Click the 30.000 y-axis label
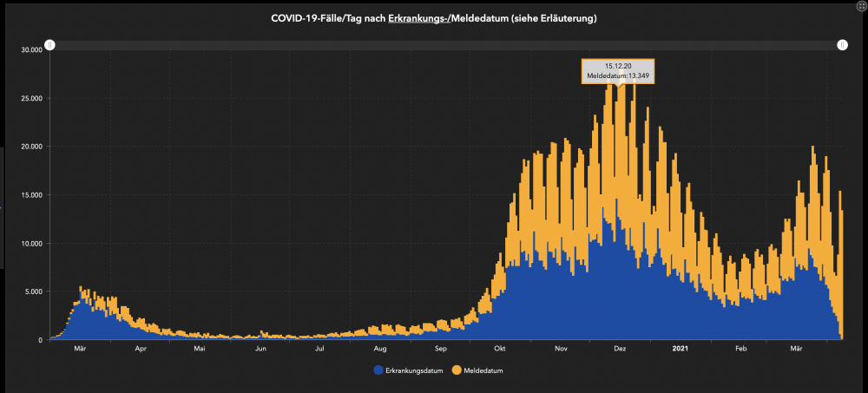Screen dimensions: 868x393 point(31,49)
